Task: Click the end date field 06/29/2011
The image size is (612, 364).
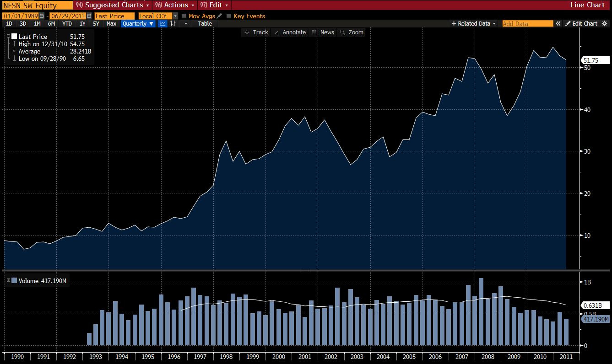Action: (68, 16)
